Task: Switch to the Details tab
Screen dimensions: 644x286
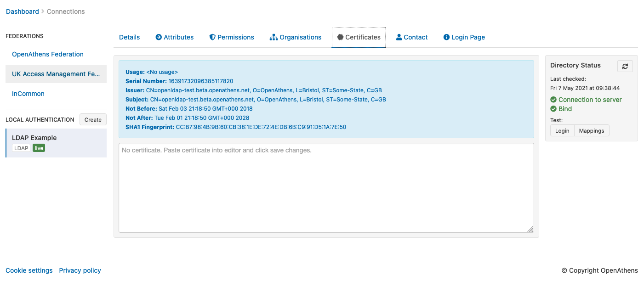Action: tap(129, 37)
